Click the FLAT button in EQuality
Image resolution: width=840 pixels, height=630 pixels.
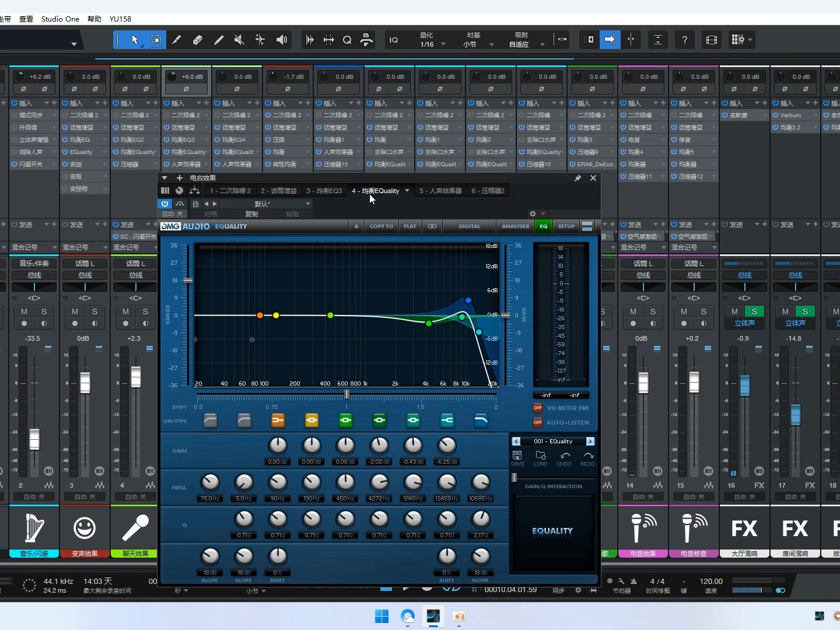(x=410, y=226)
